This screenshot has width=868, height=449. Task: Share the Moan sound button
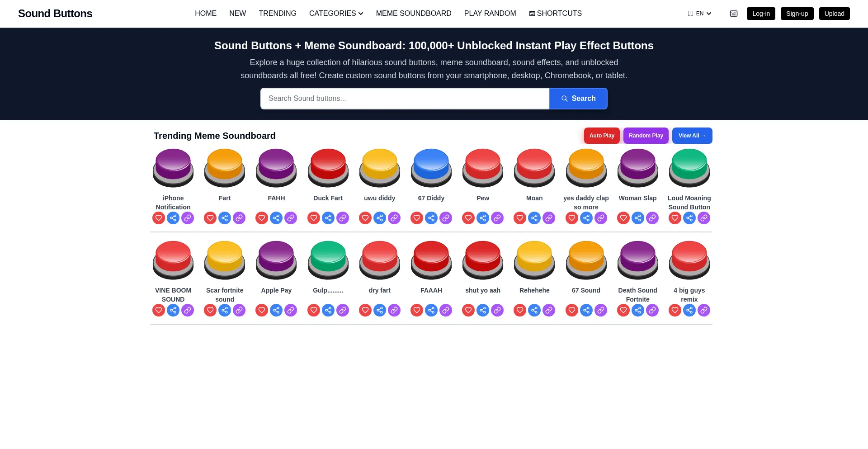coord(534,218)
